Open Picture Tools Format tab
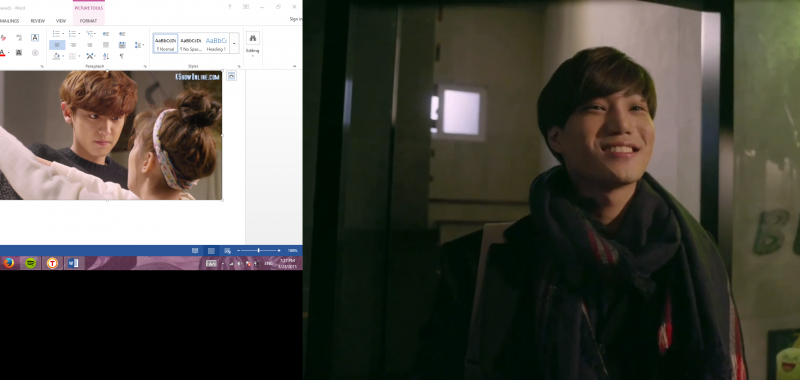 click(x=88, y=21)
